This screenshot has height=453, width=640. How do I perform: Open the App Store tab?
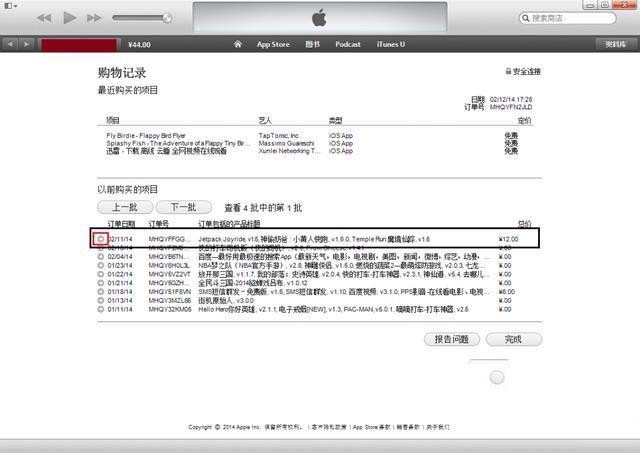[273, 44]
